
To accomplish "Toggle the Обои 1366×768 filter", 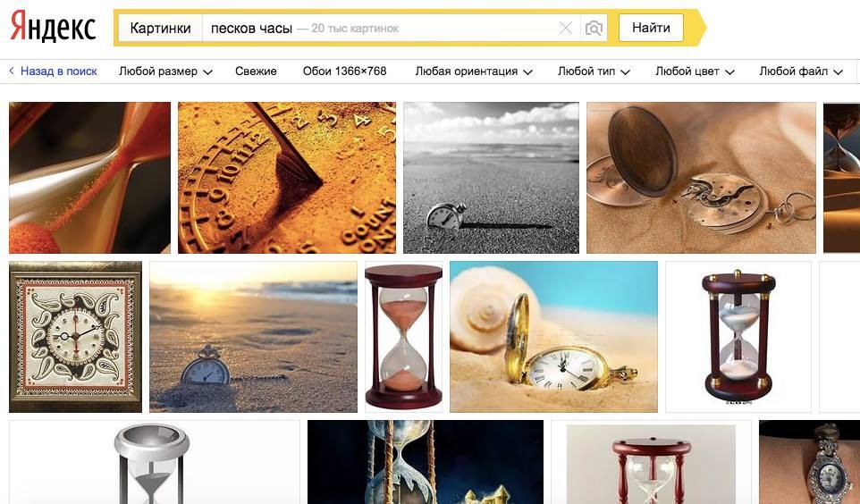I will pos(344,71).
